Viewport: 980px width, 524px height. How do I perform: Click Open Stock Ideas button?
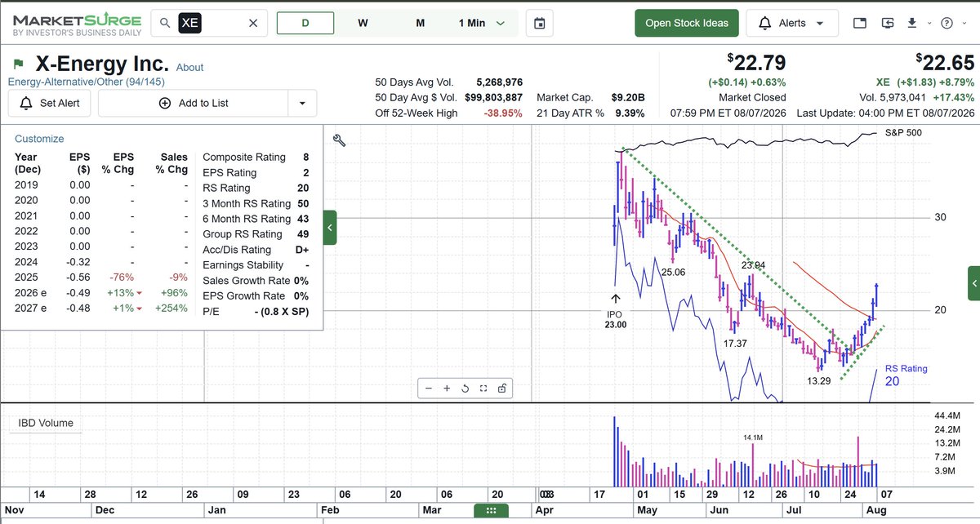[687, 23]
